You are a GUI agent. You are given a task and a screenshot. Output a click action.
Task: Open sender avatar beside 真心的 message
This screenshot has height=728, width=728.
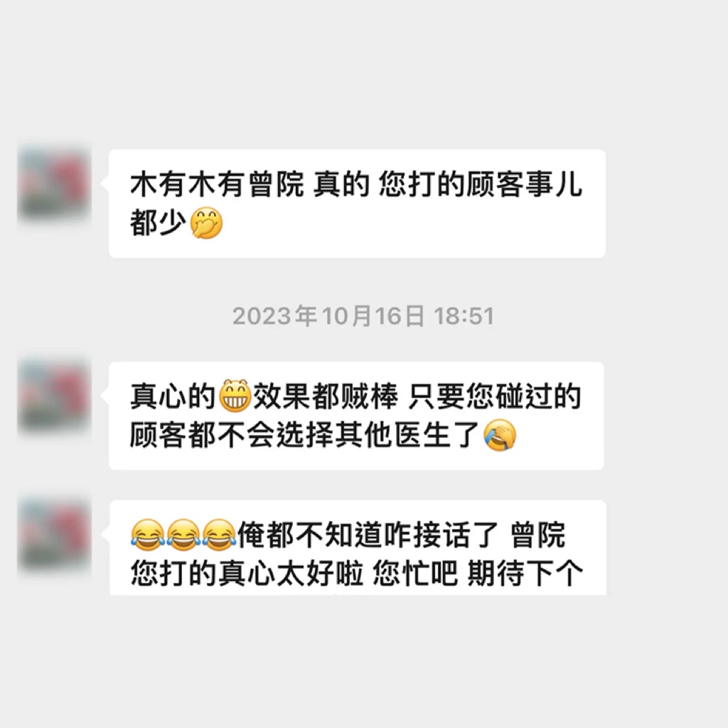(x=54, y=397)
